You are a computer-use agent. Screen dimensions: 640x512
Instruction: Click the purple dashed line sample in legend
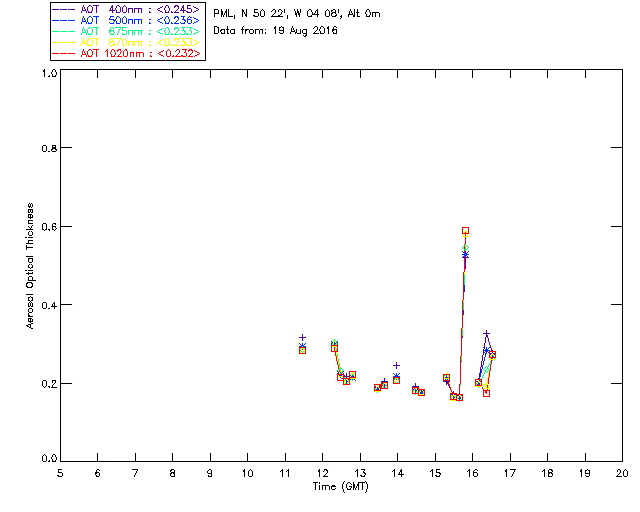click(x=64, y=9)
